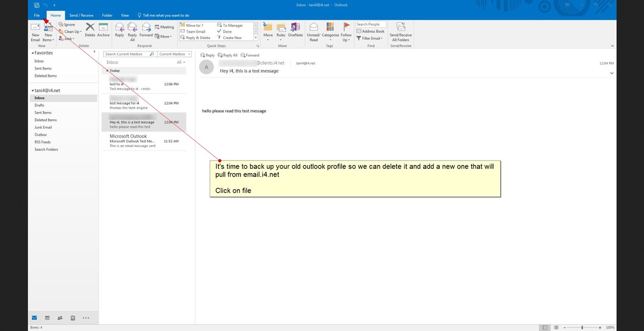The height and width of the screenshot is (331, 644).
Task: Collapse the ribbon with the chevron
Action: click(612, 46)
